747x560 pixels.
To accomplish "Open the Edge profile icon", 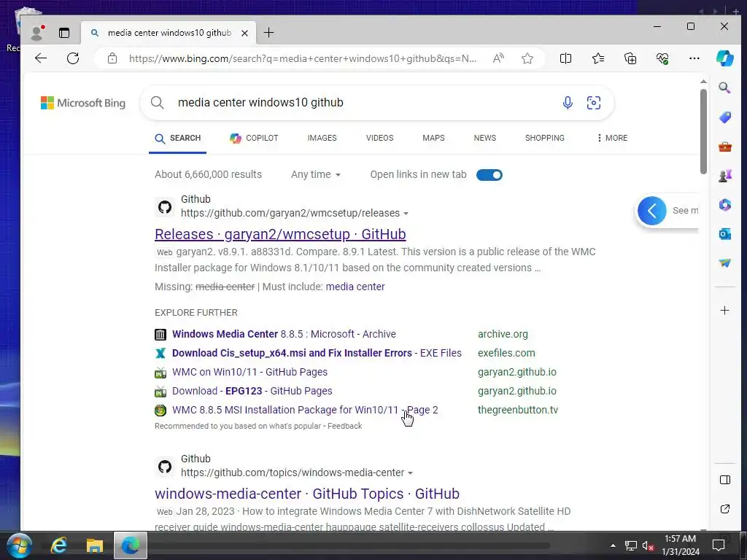I will tap(36, 32).
